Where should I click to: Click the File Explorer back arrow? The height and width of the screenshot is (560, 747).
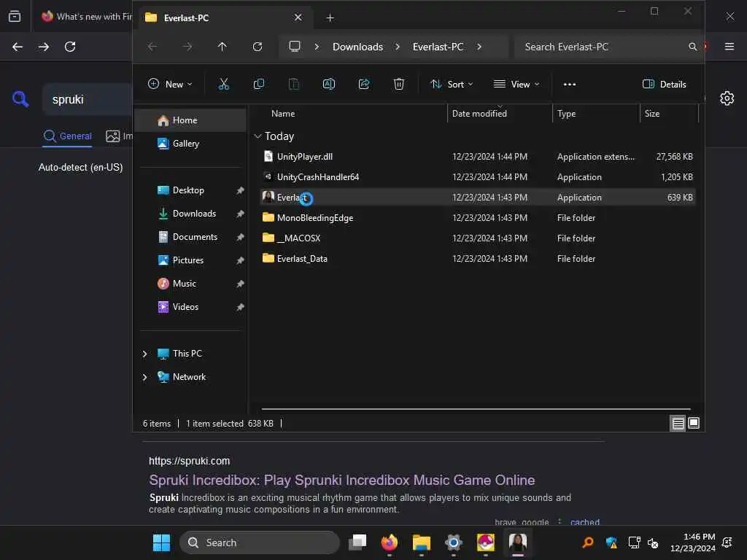(152, 47)
